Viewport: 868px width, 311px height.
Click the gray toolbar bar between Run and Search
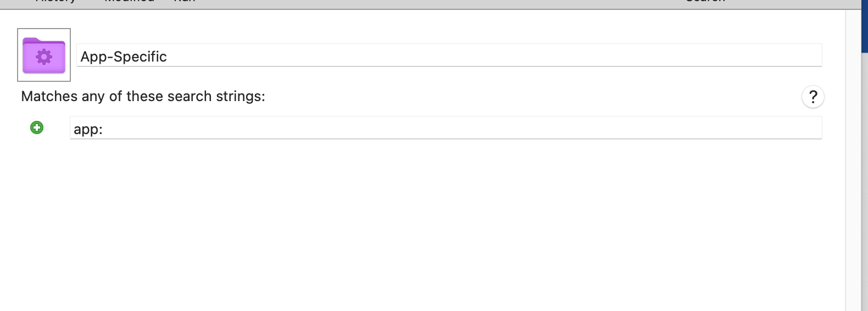click(439, 4)
